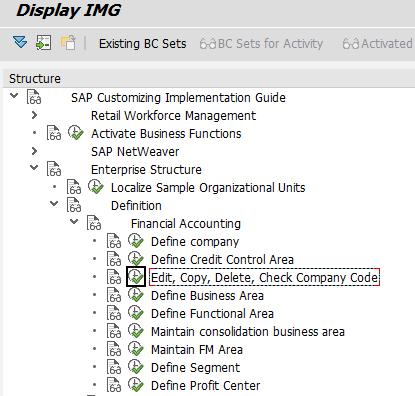
Task: Select Define Segment text
Action: click(195, 368)
